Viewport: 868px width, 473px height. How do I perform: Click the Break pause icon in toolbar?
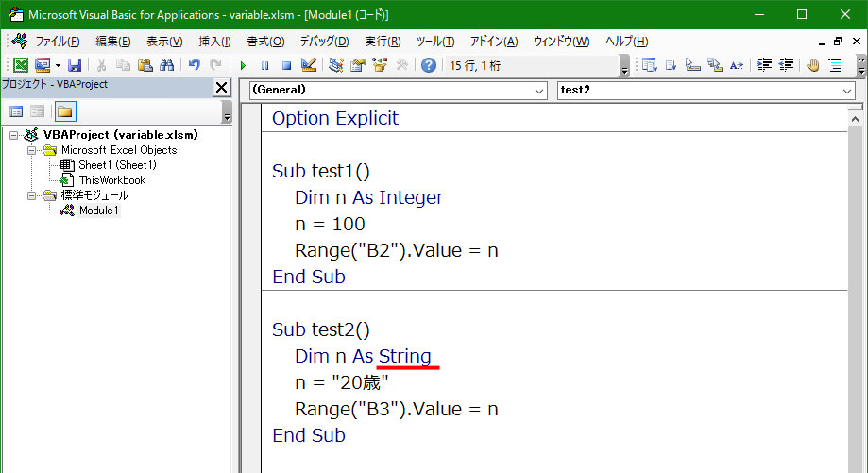click(264, 65)
